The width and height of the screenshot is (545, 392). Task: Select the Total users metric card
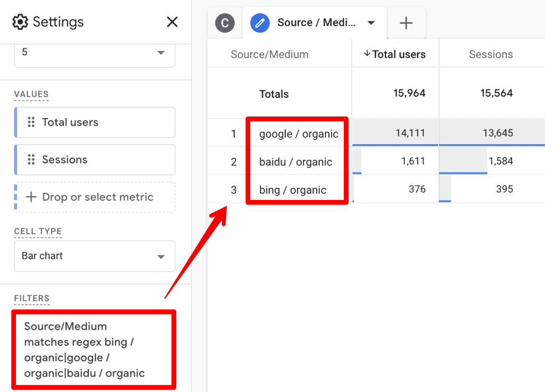click(x=95, y=122)
